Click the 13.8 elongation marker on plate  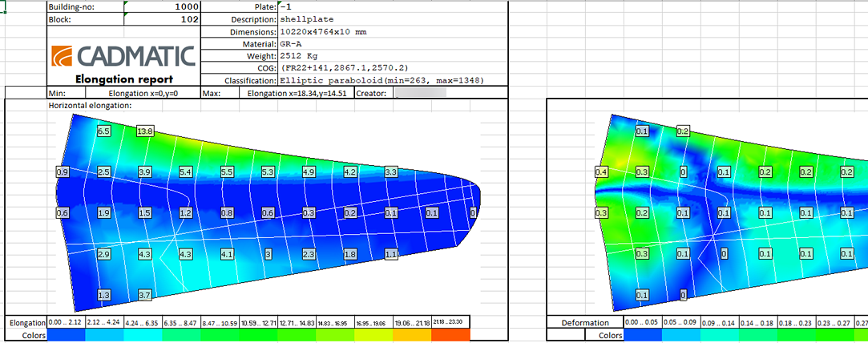point(145,131)
